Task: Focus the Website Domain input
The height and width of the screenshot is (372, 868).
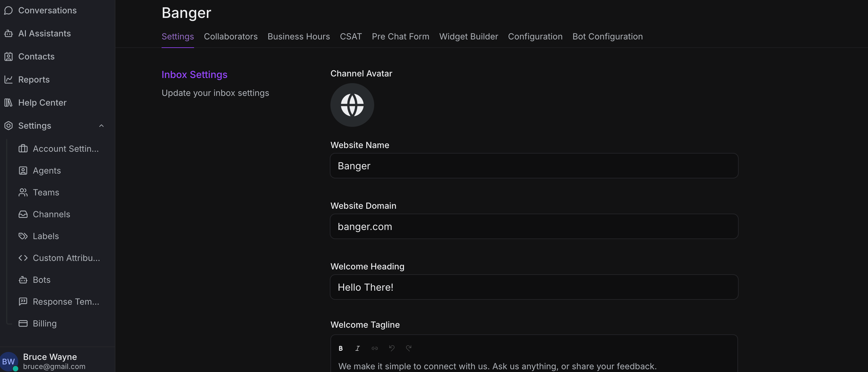Action: [x=534, y=226]
